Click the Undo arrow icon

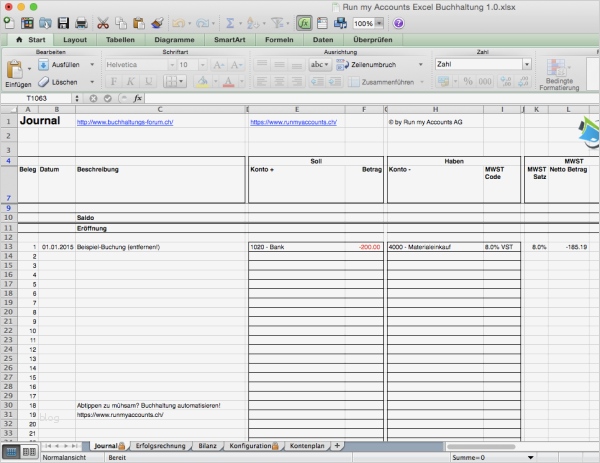178,23
